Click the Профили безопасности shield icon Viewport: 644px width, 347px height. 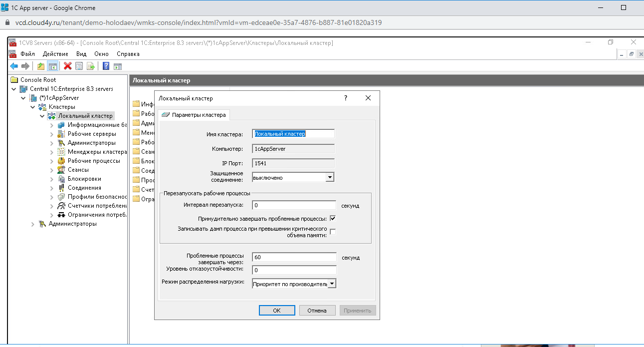61,197
